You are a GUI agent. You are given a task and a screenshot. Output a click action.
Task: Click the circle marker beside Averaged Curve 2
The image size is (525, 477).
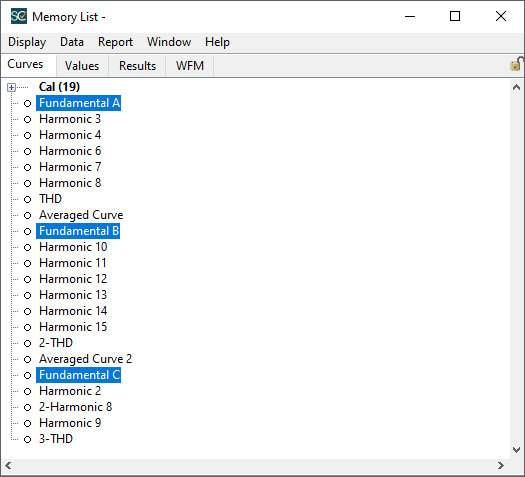pos(27,360)
